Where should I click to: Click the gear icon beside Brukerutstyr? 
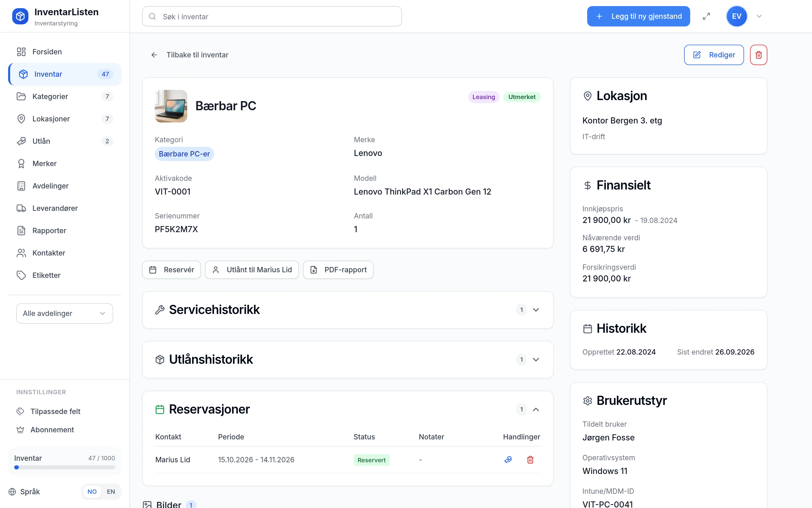pyautogui.click(x=587, y=401)
